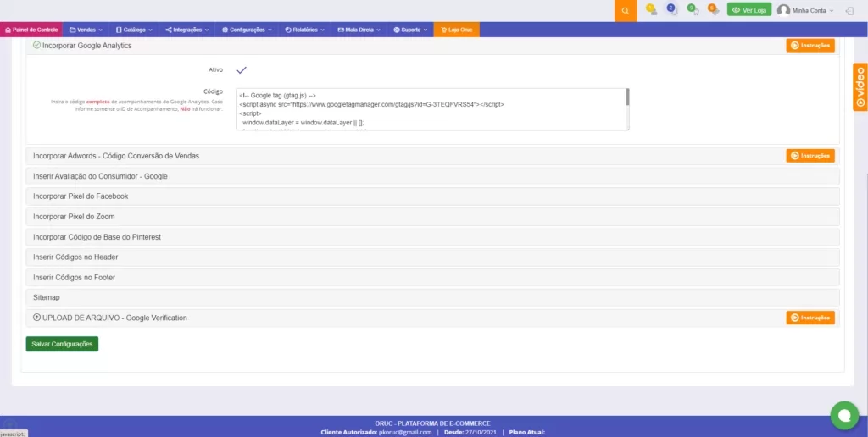
Task: Toggle the Ativo checkmark for Google Analytics
Action: pos(242,70)
